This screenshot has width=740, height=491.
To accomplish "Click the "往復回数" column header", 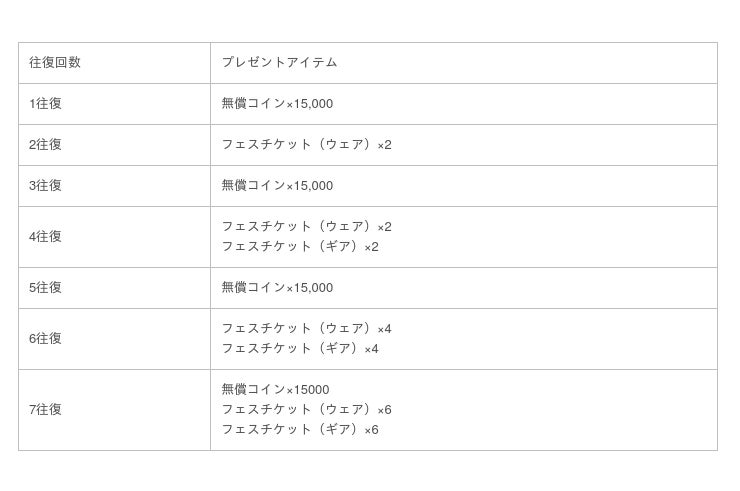I will tap(55, 63).
